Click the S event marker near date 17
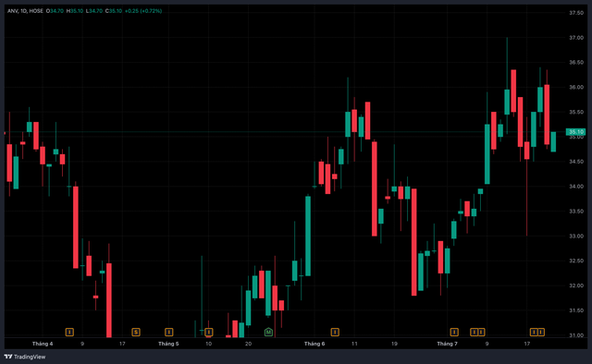The height and width of the screenshot is (364, 592). pos(136,332)
